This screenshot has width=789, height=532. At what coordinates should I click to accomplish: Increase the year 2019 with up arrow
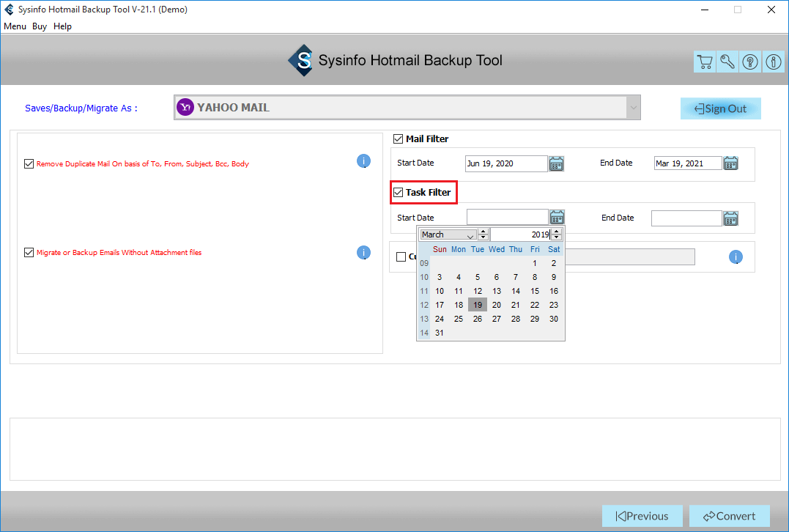(x=557, y=232)
